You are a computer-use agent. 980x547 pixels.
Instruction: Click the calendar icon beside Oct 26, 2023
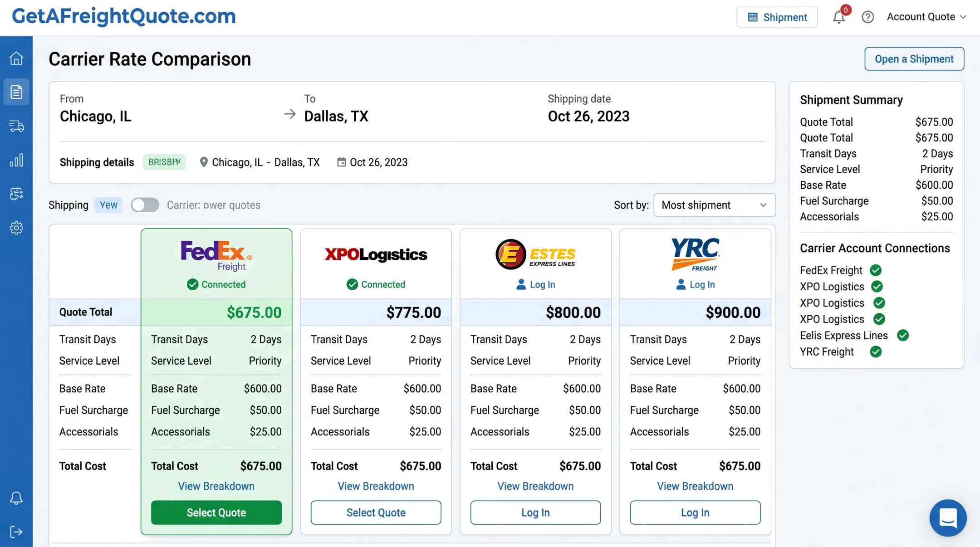pos(341,162)
